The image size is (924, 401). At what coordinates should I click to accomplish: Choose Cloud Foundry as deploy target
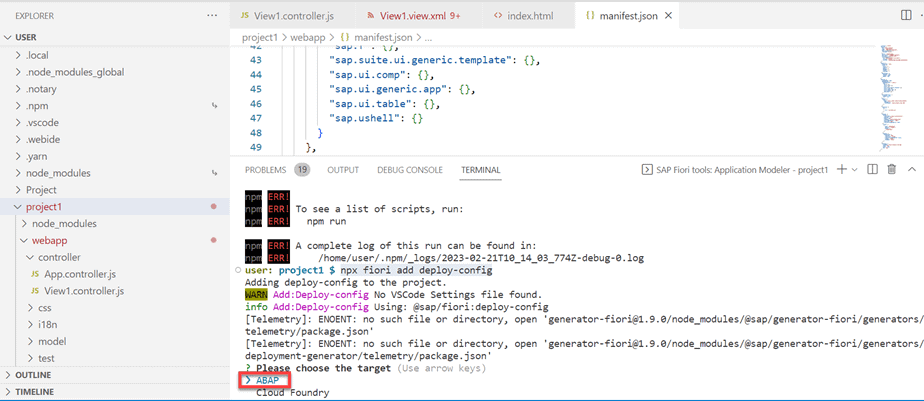(292, 393)
